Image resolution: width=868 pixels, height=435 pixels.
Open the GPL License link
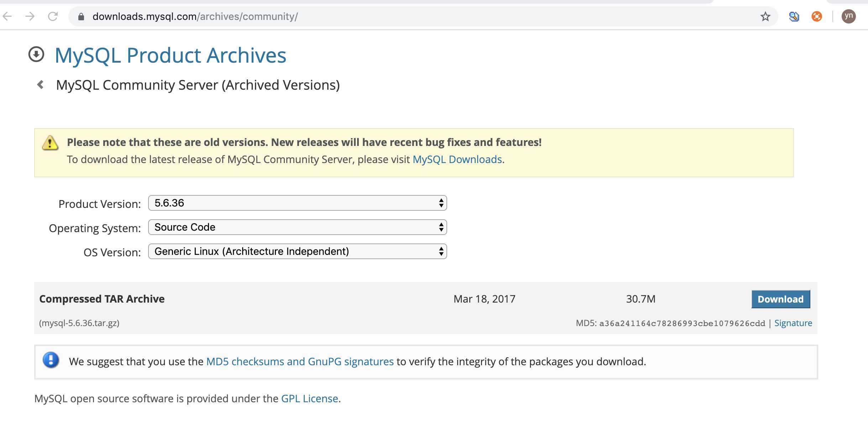click(310, 398)
